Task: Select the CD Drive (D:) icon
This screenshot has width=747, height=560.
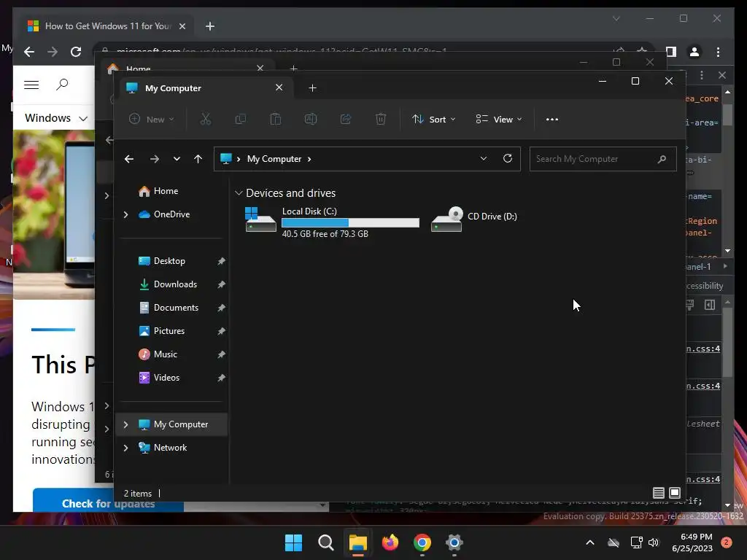Action: (x=447, y=219)
